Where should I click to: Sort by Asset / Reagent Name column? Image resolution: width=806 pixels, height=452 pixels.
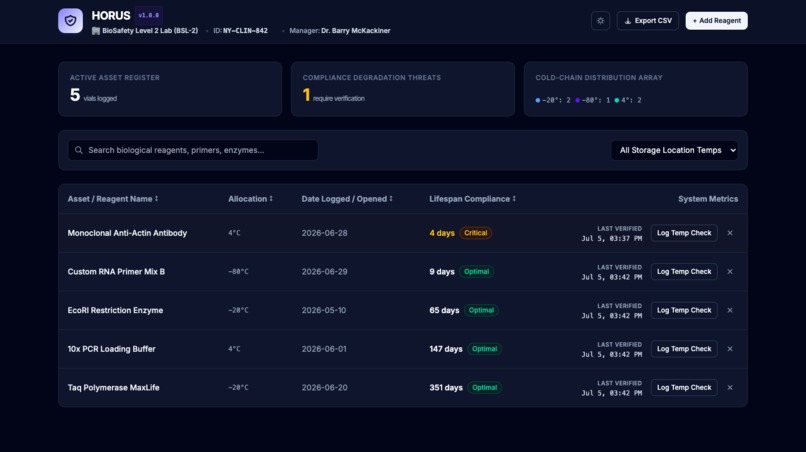[x=113, y=199]
